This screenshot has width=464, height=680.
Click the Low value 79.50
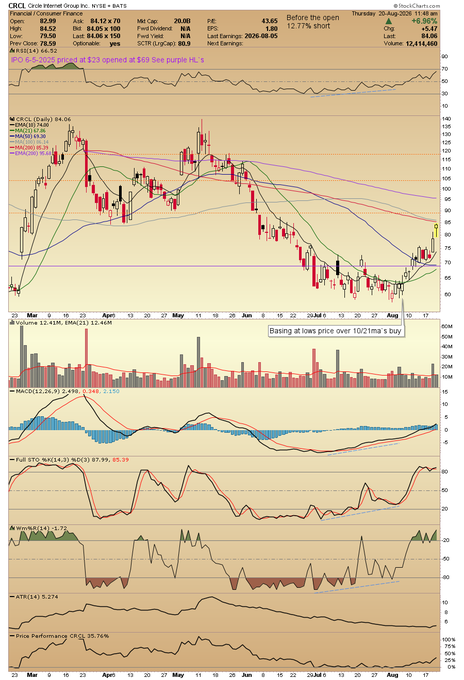coord(48,36)
